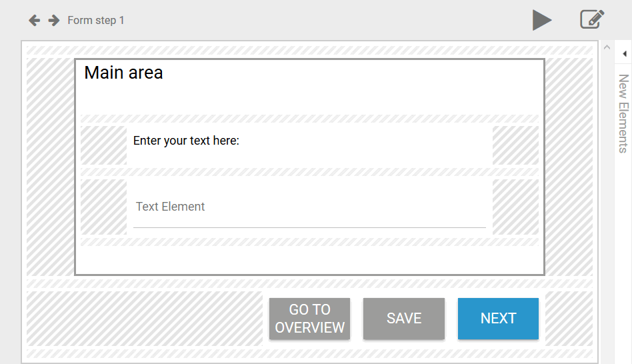This screenshot has width=632, height=364.
Task: Click the scrollbar up arrow
Action: 607,47
